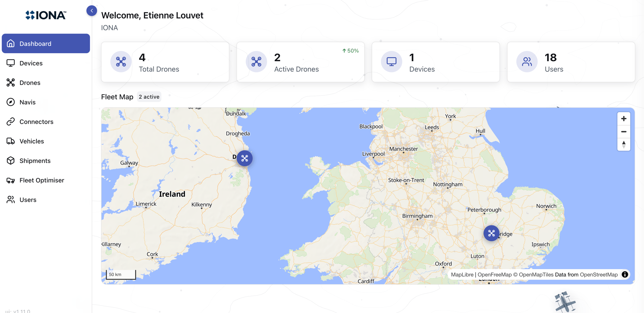Click the map attribution info icon
Screen dimensions: 644x313
[x=625, y=274]
